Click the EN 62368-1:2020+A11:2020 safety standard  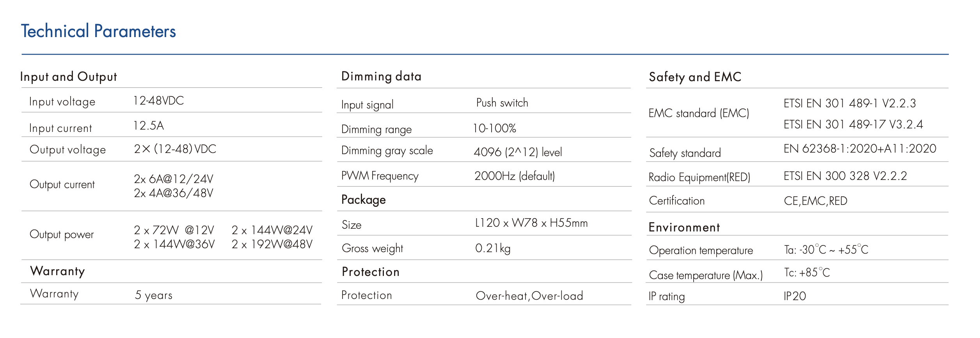[860, 149]
